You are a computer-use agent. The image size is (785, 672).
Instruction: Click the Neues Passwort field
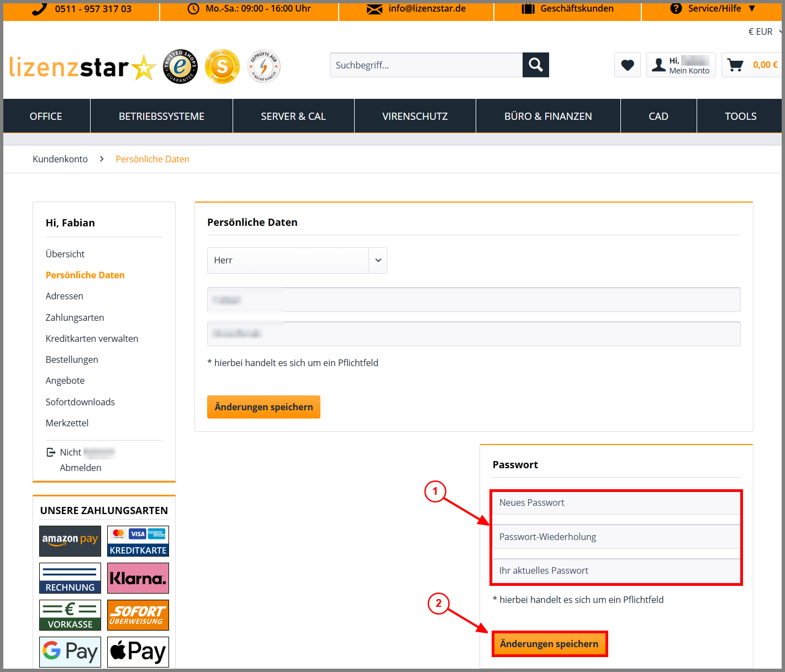tap(616, 502)
